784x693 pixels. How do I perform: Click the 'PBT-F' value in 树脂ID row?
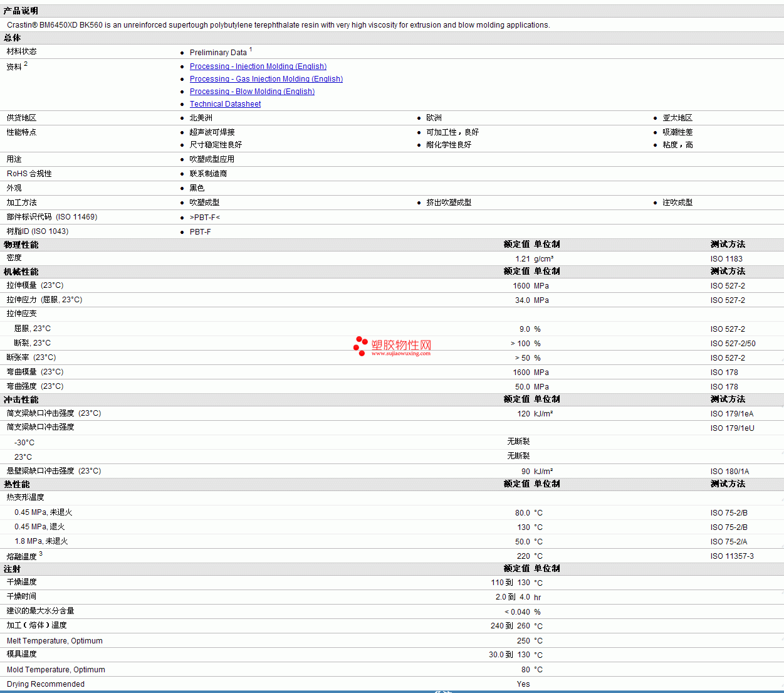pos(201,232)
